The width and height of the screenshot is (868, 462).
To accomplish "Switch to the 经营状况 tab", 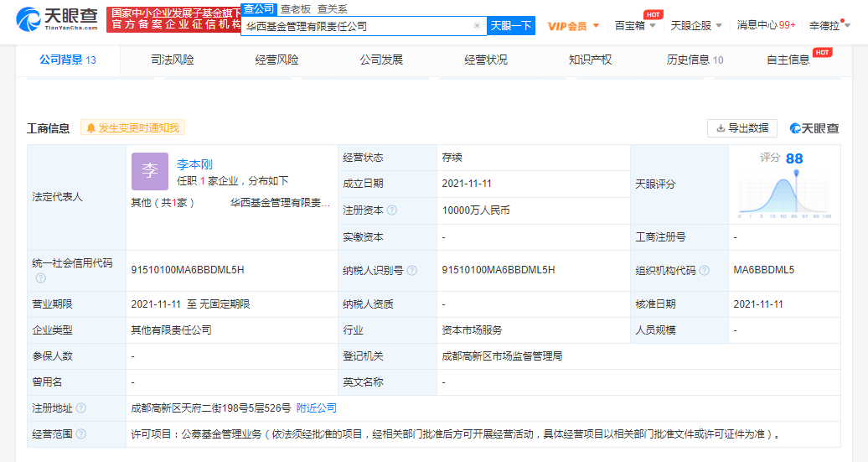I will [x=485, y=60].
